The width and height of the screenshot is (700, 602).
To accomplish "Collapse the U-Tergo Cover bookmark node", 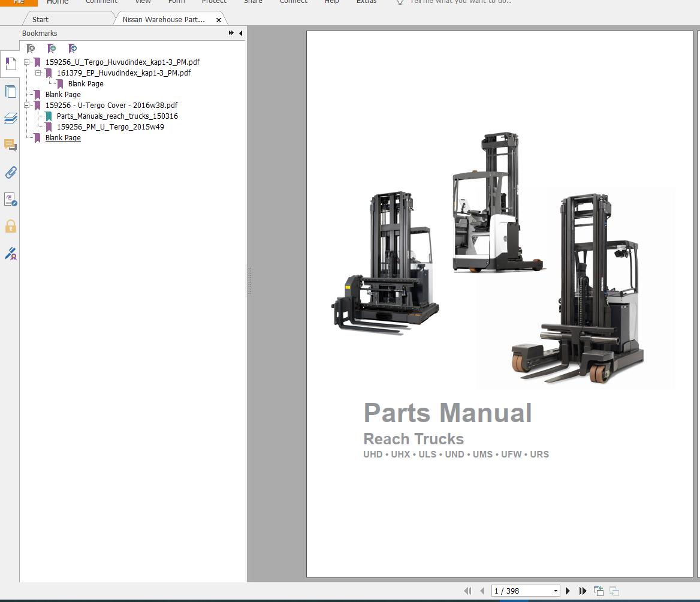I will pyautogui.click(x=27, y=106).
